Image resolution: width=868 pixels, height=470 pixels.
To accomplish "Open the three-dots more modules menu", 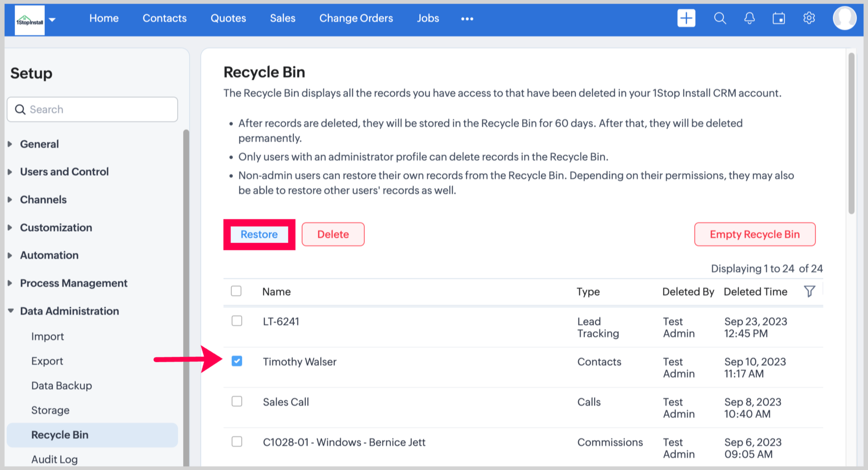I will coord(467,19).
